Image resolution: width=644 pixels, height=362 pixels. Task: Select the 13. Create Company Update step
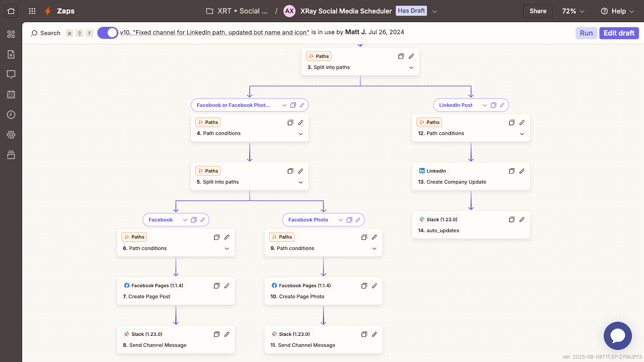tap(471, 176)
